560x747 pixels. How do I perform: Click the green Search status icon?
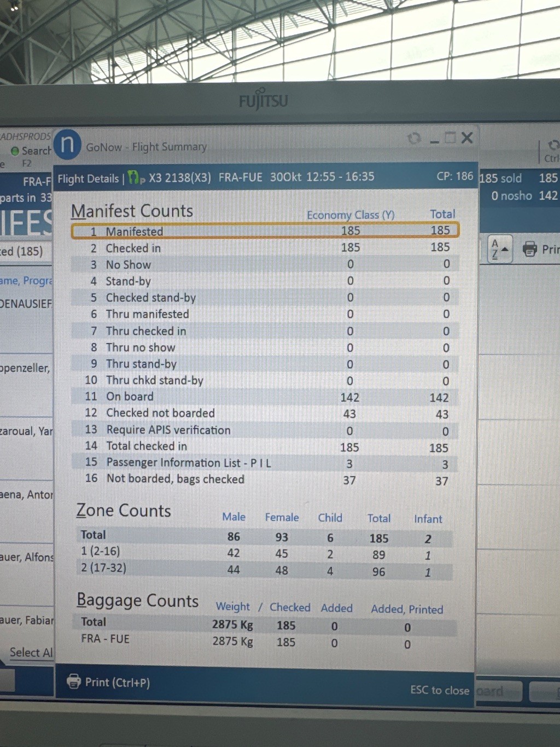pyautogui.click(x=15, y=151)
